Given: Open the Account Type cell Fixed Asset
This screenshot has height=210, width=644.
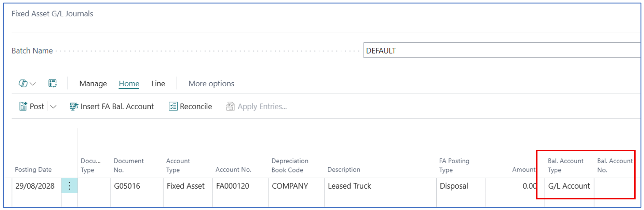Looking at the screenshot, I should coord(186,186).
